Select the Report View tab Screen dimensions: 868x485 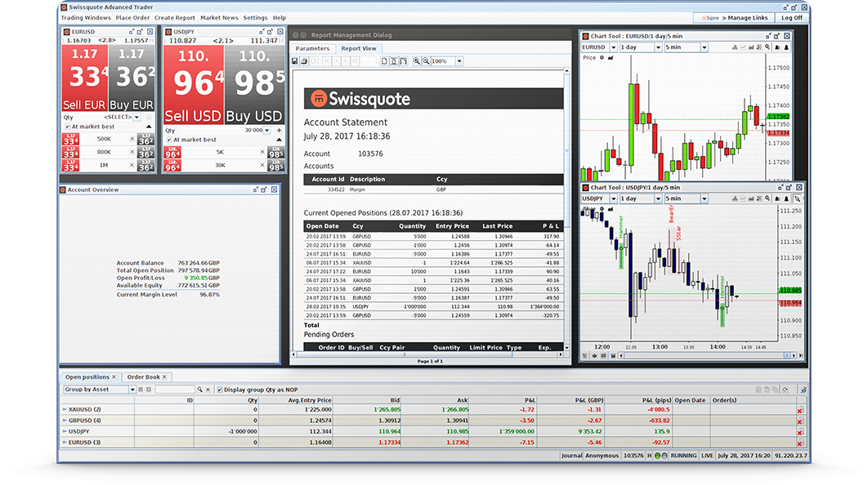click(358, 49)
